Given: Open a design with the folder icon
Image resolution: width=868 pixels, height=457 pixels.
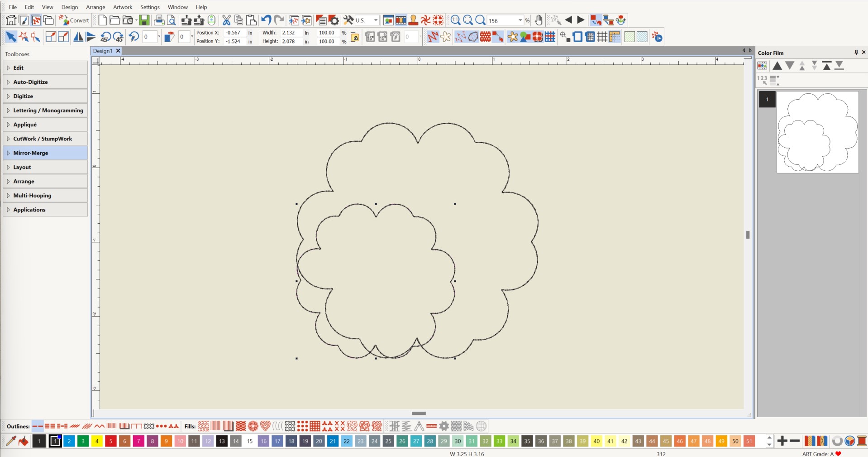Looking at the screenshot, I should tap(115, 20).
